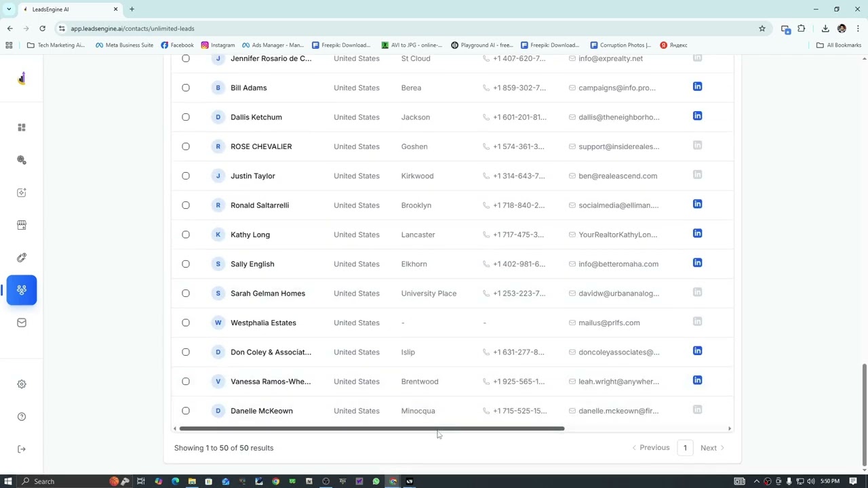Tick the Kathy Long checkbox
This screenshot has width=868, height=488.
pos(186,235)
